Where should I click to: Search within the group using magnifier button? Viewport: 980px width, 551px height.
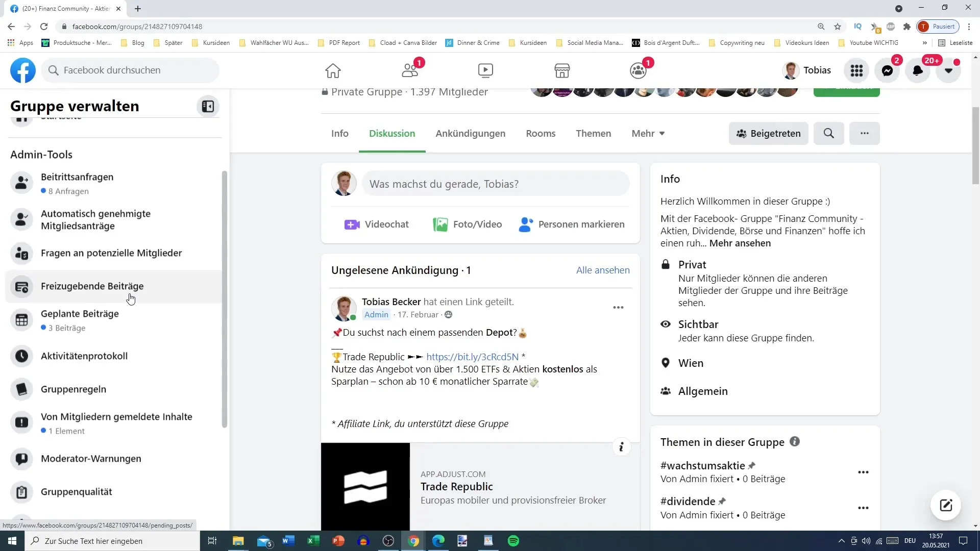(828, 133)
